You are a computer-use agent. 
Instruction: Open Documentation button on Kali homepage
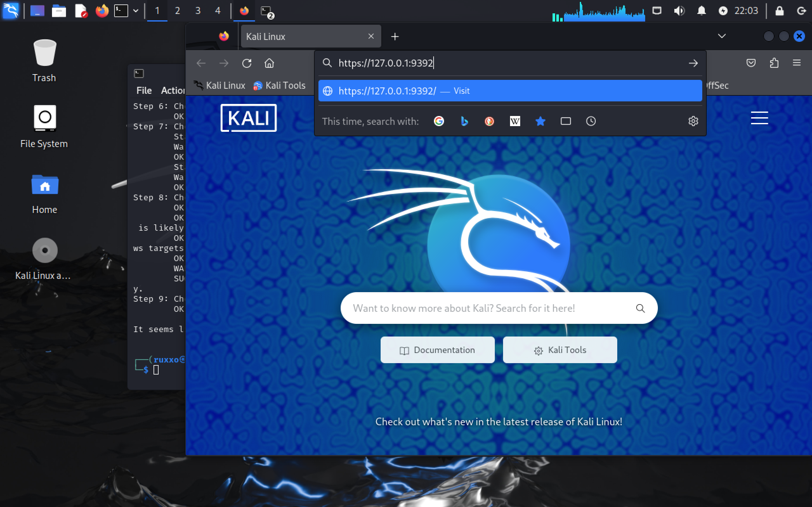tap(437, 350)
